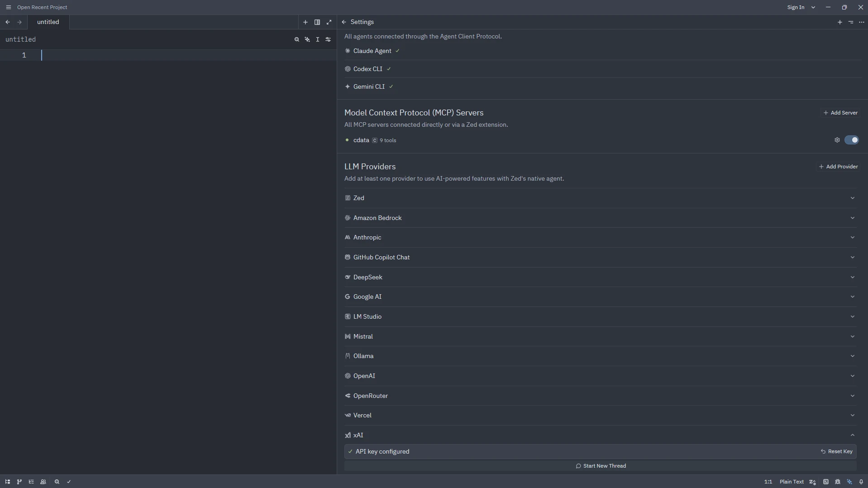This screenshot has height=488, width=868.
Task: Open the Terminal panel icon
Action: click(x=826, y=482)
